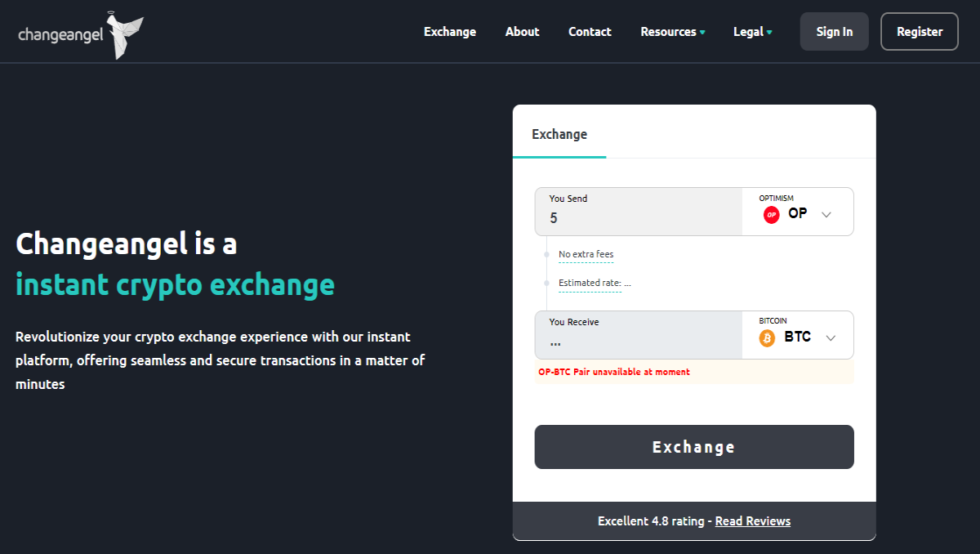Open the Contact page
Screen dimensions: 980x554
coord(590,32)
